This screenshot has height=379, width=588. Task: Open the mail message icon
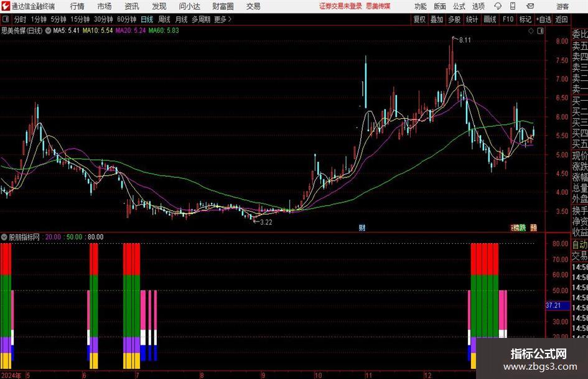pyautogui.click(x=530, y=6)
